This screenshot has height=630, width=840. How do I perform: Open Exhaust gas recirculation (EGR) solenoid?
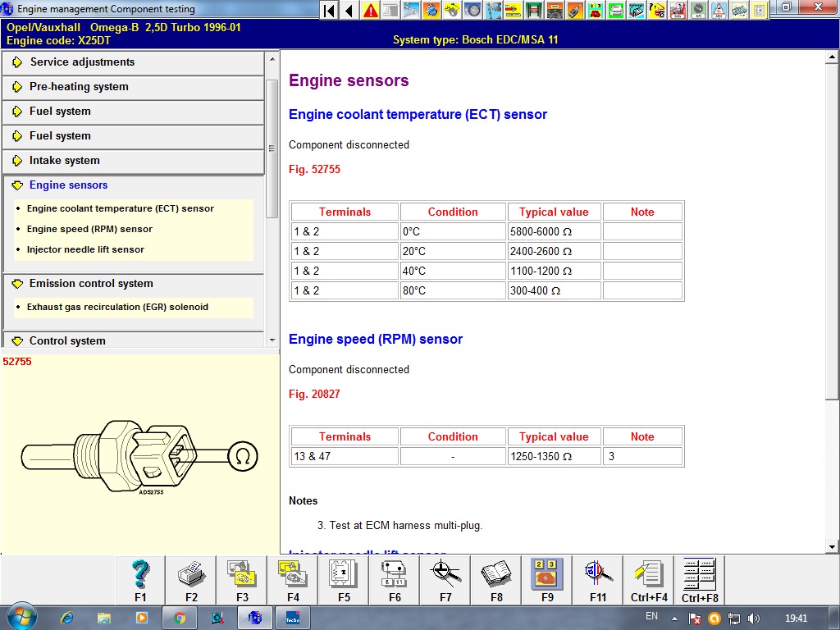click(x=117, y=307)
